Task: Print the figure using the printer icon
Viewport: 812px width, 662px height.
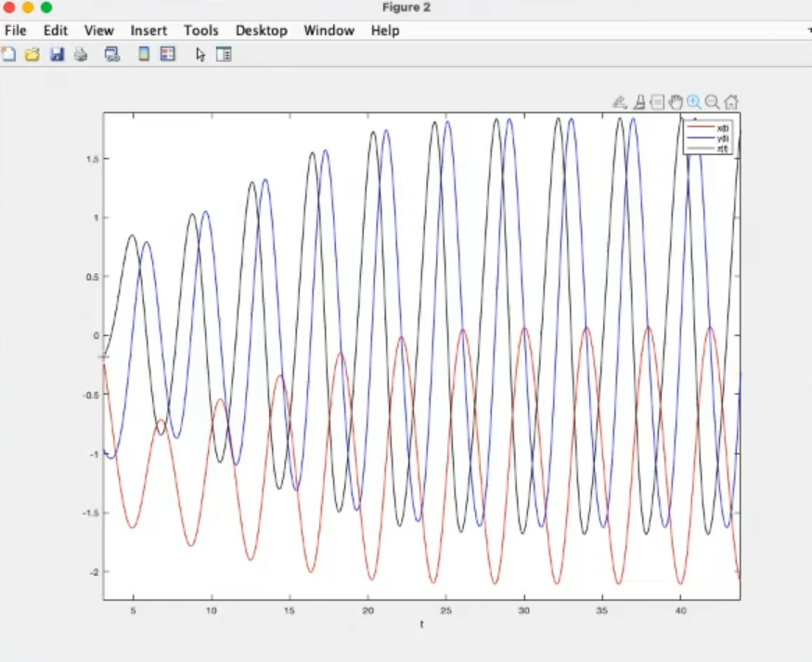Action: (x=81, y=55)
